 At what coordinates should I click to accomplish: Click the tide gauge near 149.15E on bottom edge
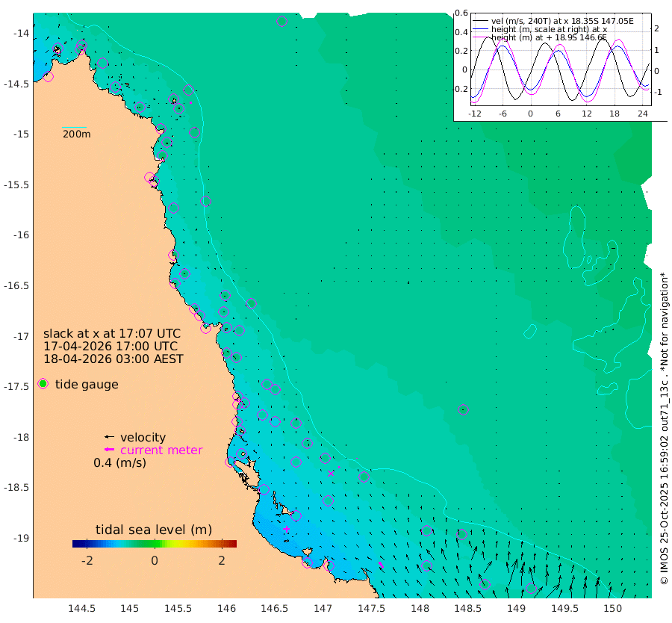tap(531, 589)
